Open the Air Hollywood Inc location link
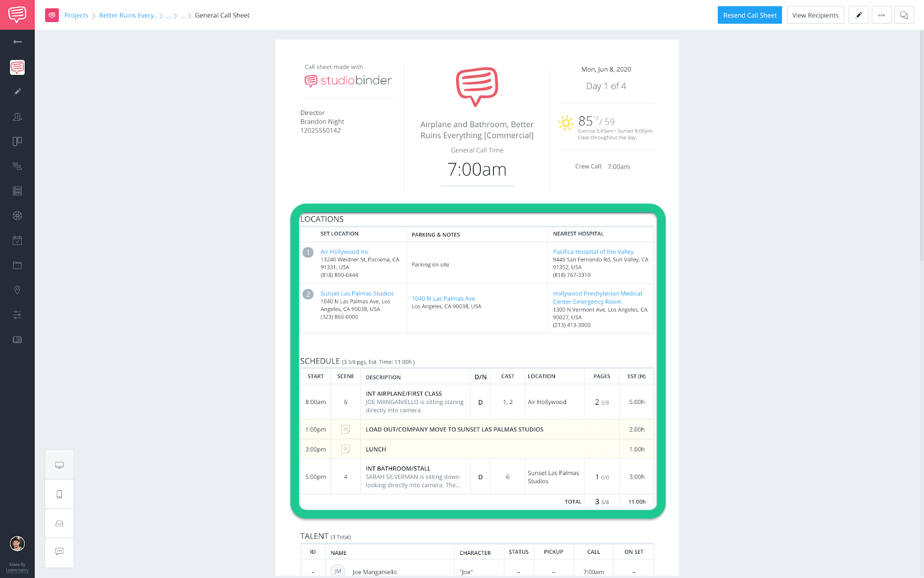 pos(345,252)
